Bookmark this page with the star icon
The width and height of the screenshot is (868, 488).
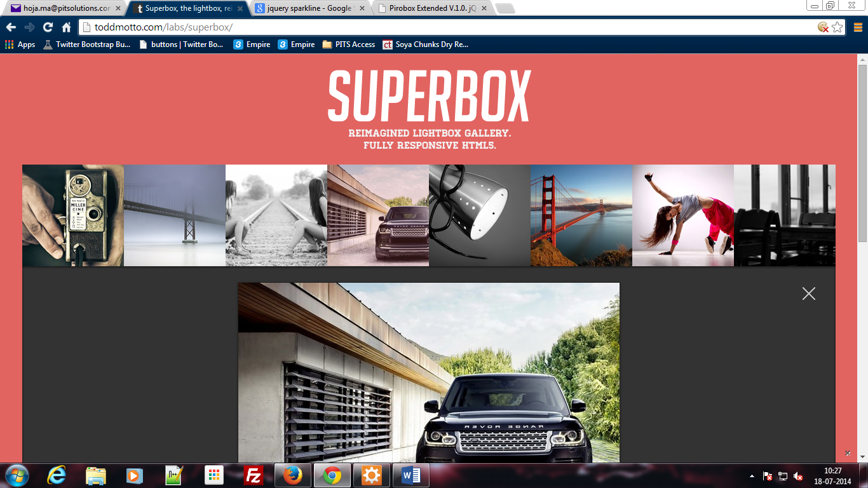[837, 27]
